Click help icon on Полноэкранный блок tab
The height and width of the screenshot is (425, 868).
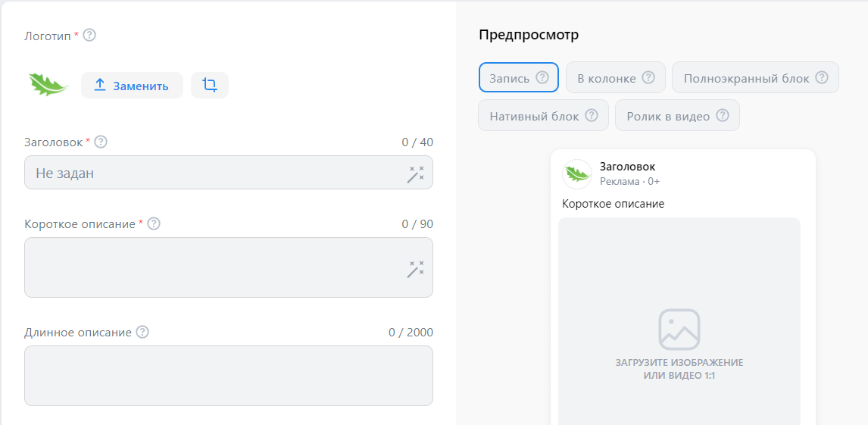(822, 77)
